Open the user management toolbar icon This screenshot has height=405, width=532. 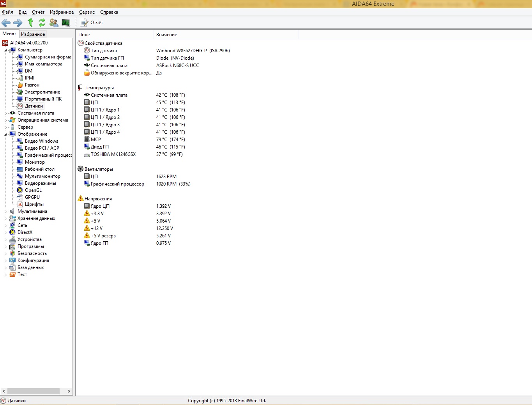click(54, 23)
